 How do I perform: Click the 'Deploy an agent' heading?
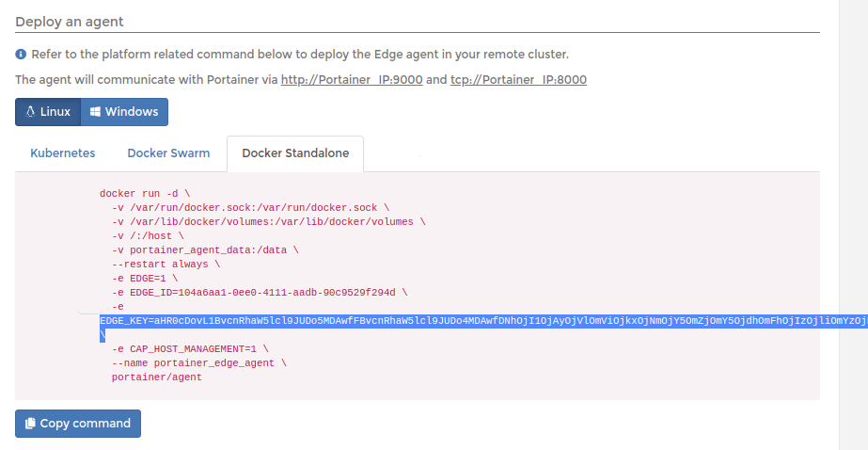point(70,22)
